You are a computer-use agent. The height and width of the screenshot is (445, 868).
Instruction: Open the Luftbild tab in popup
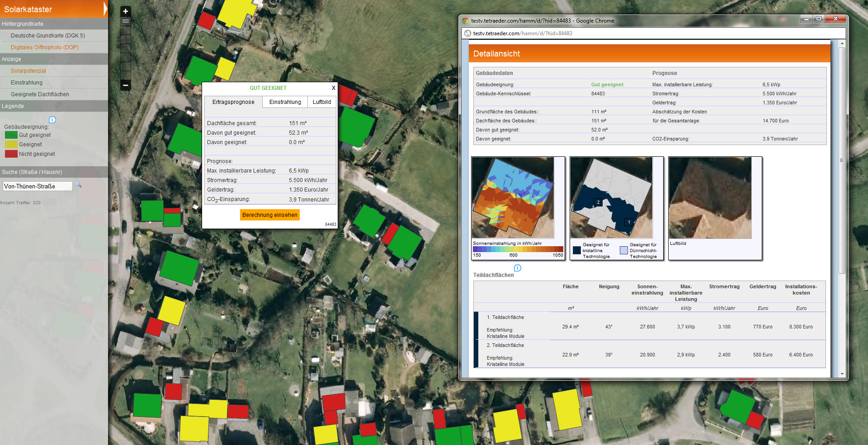point(321,102)
